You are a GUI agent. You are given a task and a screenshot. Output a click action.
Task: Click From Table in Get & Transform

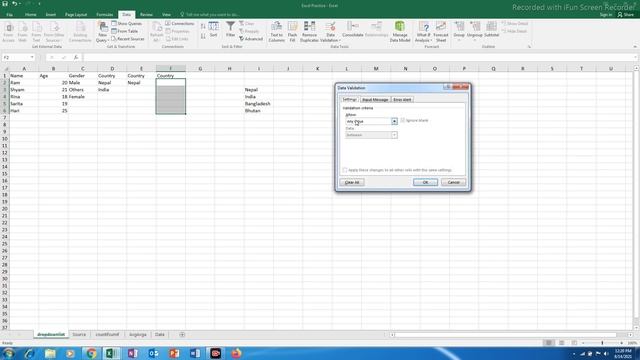click(124, 31)
